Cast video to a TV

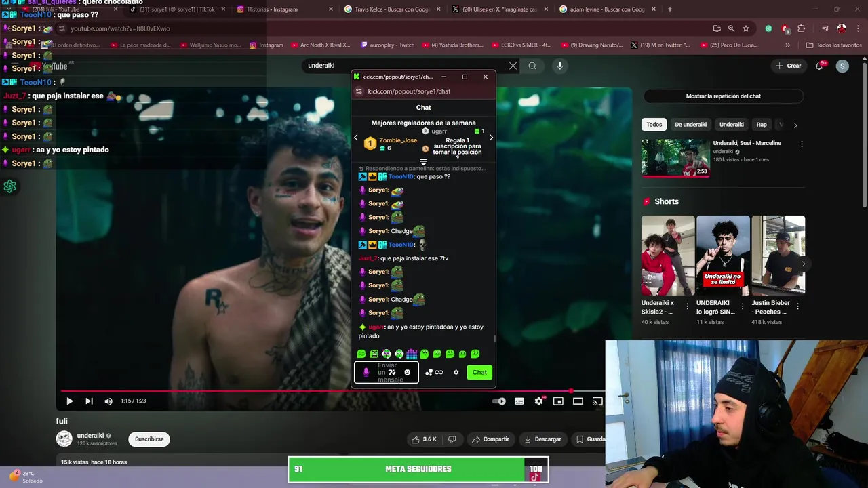pyautogui.click(x=597, y=401)
